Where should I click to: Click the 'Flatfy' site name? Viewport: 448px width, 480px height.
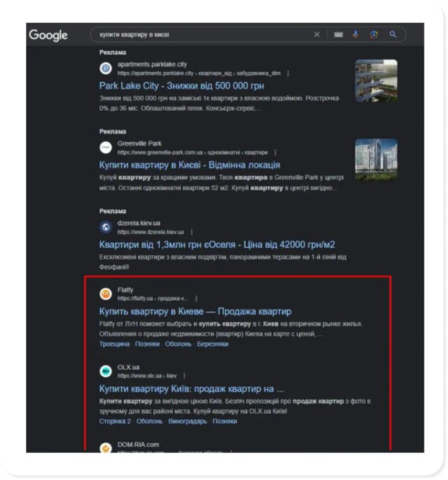(125, 290)
